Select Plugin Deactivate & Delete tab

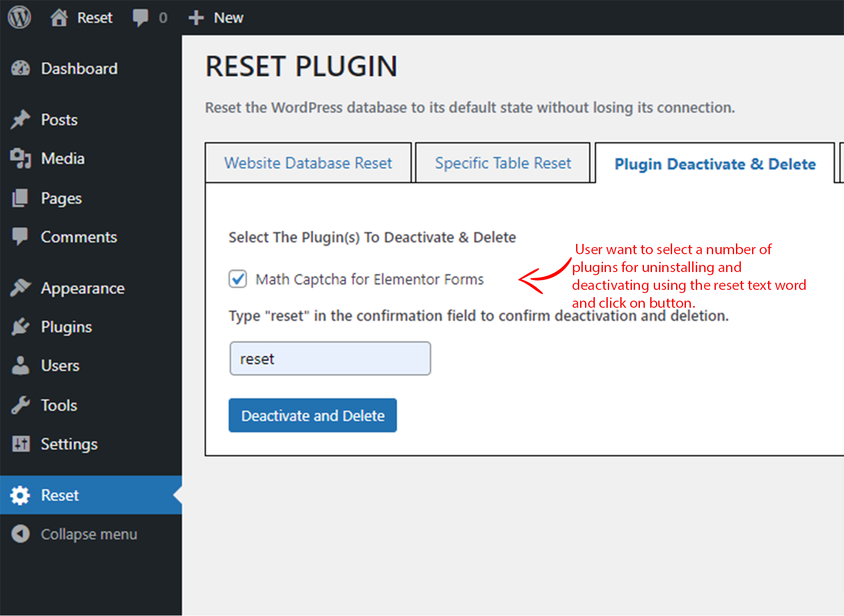pos(715,163)
